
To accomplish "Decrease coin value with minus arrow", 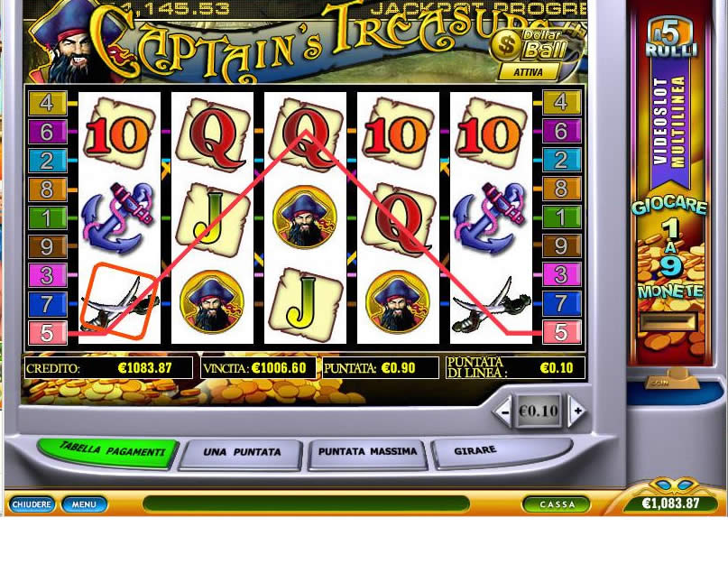I will (x=502, y=411).
